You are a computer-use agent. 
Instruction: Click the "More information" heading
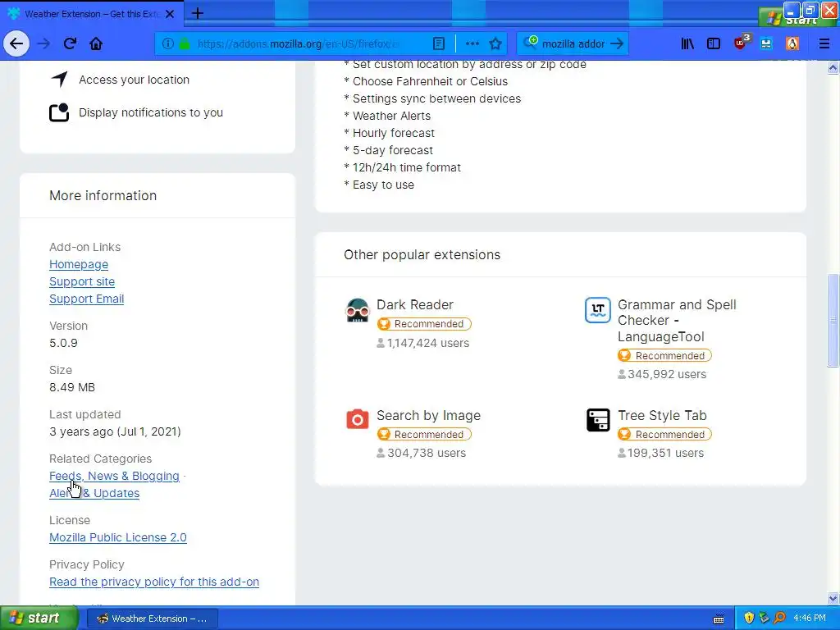click(x=103, y=195)
